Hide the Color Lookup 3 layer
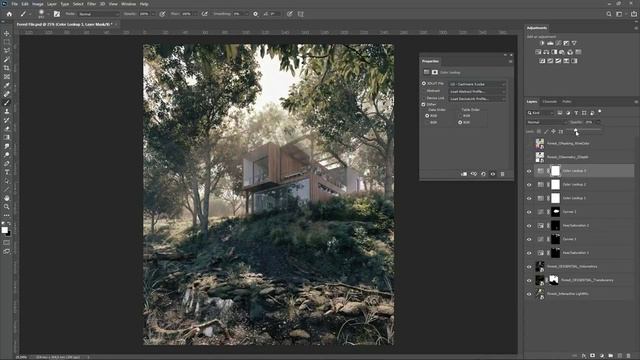640x360 pixels. click(x=529, y=171)
